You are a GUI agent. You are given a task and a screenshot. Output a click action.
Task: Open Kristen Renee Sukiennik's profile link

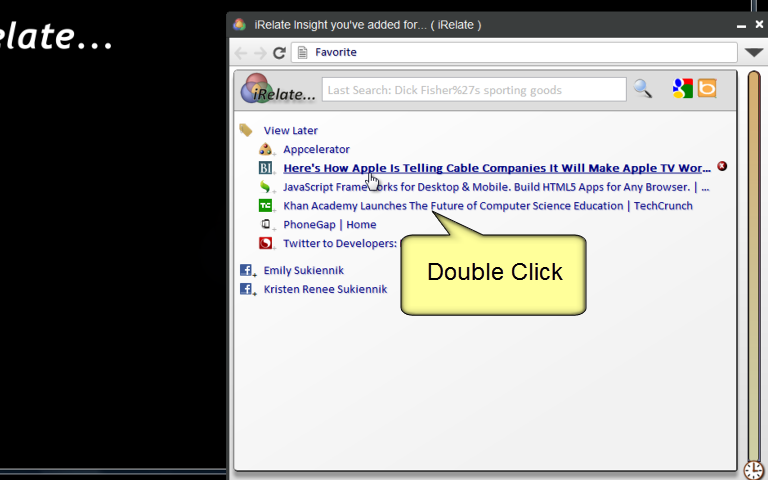(x=325, y=289)
